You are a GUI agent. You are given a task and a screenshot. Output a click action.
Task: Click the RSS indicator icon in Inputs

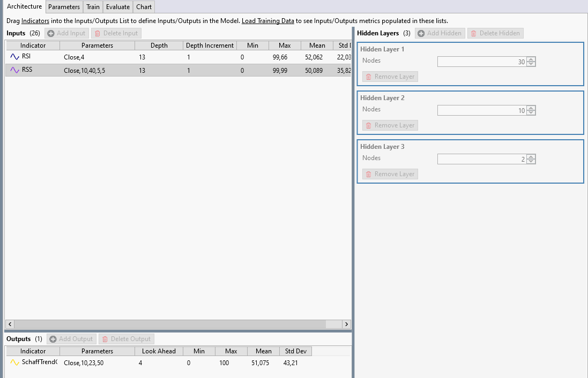click(14, 70)
